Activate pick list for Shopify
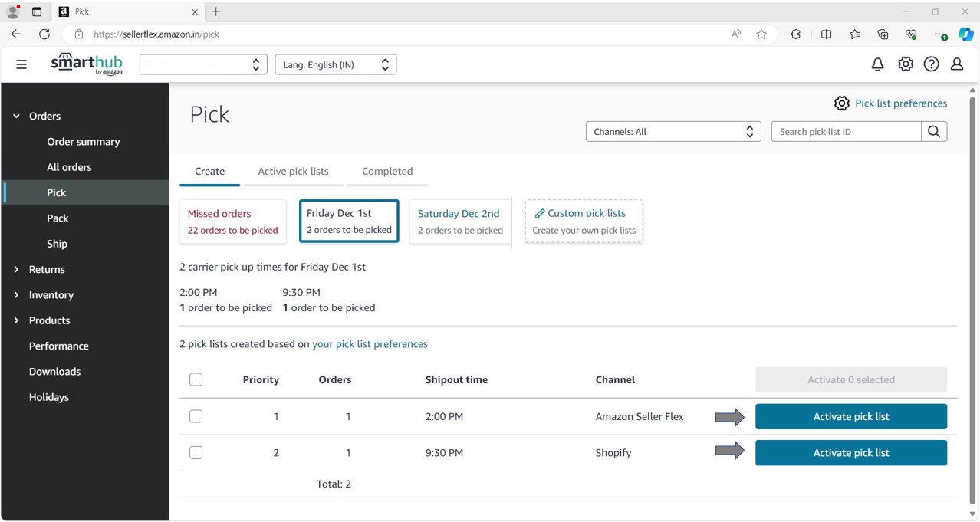This screenshot has width=980, height=522. [x=851, y=453]
